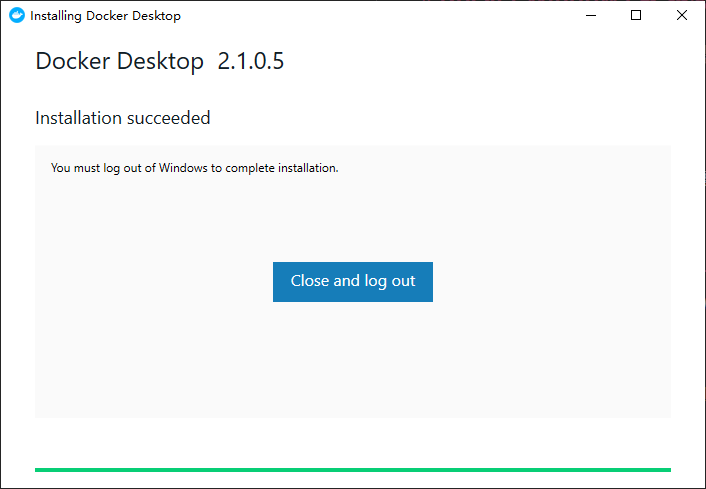Click the Docker whale icon in title bar

tap(17, 15)
